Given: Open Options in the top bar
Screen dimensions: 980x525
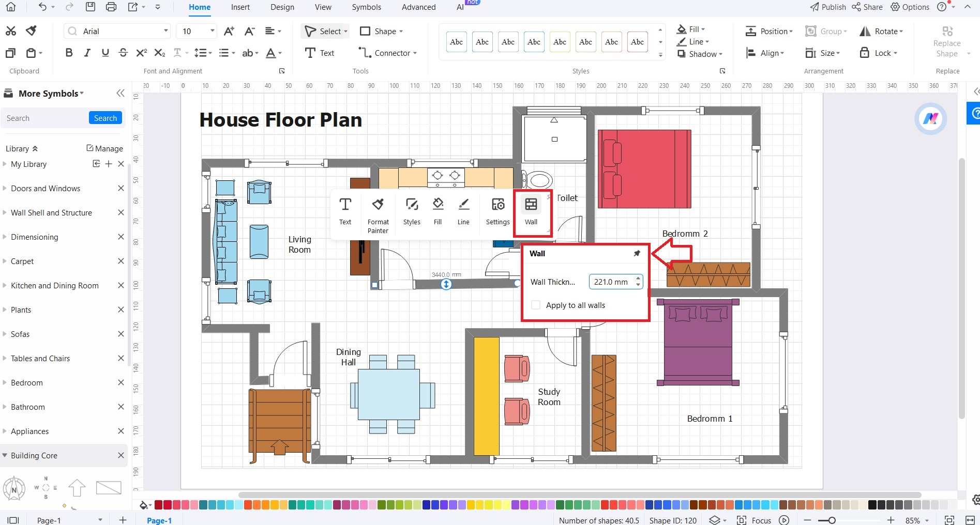Looking at the screenshot, I should [x=910, y=7].
